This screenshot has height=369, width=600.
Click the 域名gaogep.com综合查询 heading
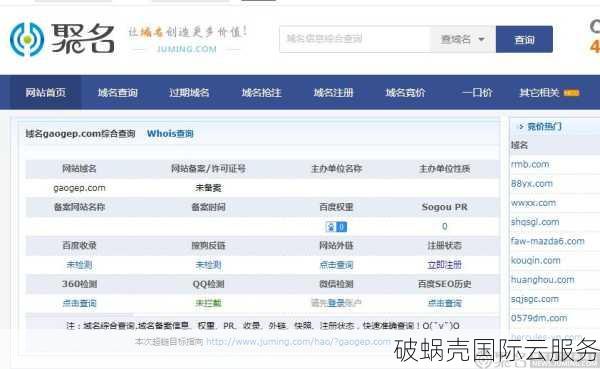click(80, 134)
